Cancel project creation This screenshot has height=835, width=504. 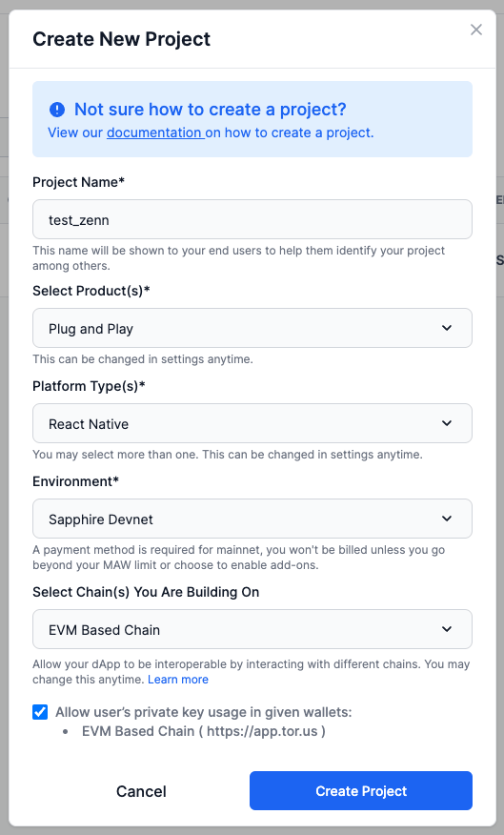[x=141, y=791]
